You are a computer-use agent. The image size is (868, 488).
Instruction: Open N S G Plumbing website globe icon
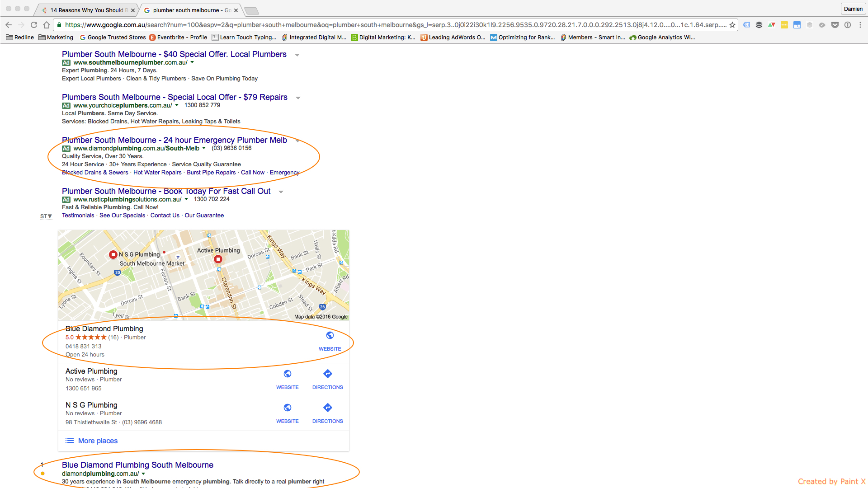pyautogui.click(x=288, y=408)
